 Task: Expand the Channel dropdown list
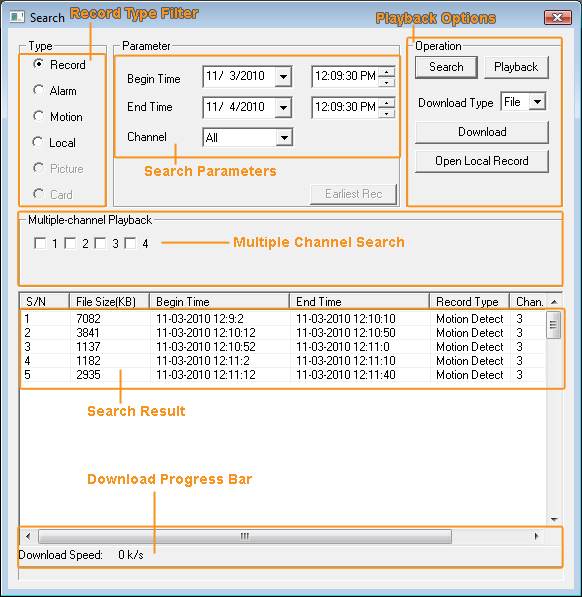tap(284, 137)
